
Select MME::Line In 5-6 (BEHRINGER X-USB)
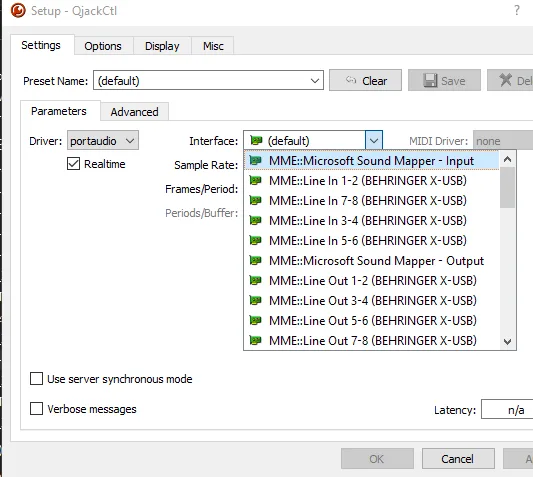tap(371, 241)
